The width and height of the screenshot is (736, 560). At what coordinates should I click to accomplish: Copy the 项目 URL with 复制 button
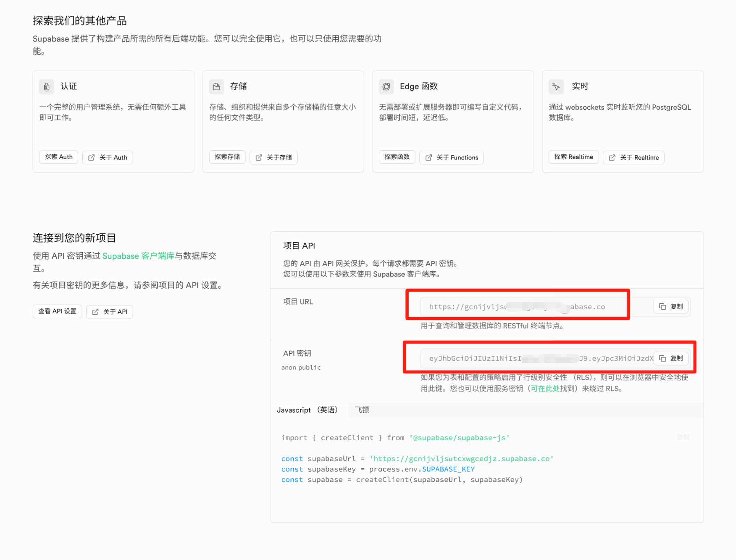pos(671,307)
